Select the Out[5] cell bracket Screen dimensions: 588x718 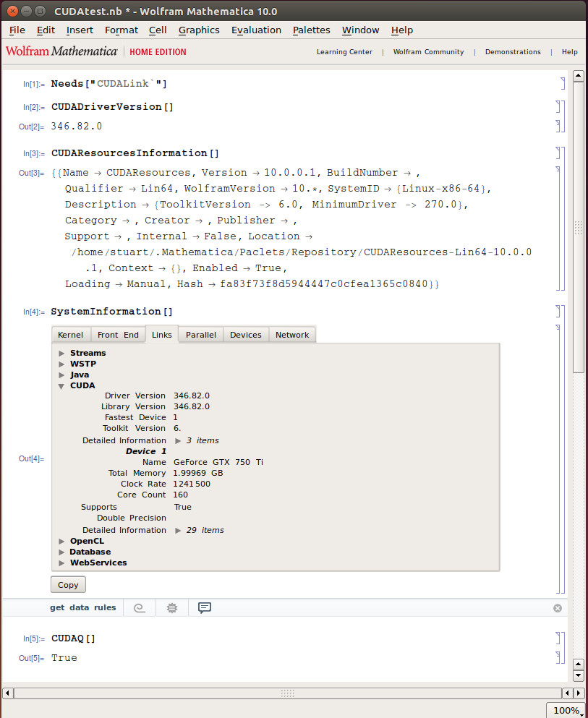(558, 657)
